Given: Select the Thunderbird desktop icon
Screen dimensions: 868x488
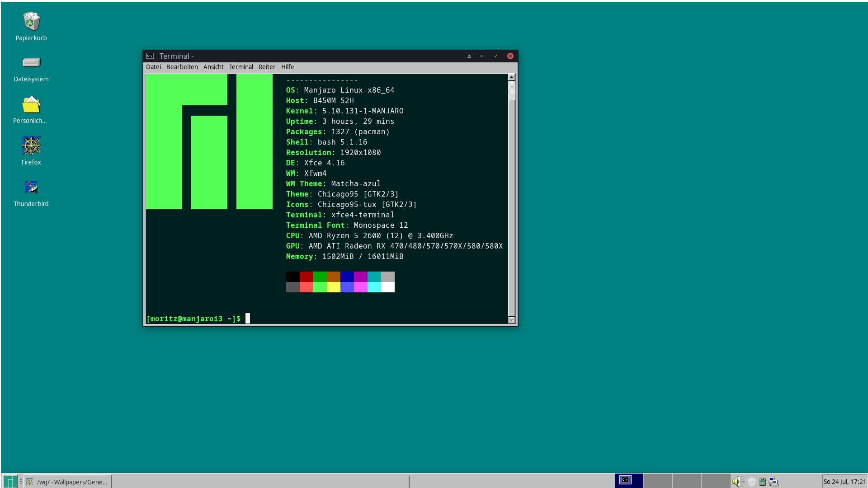Looking at the screenshot, I should pyautogui.click(x=31, y=187).
